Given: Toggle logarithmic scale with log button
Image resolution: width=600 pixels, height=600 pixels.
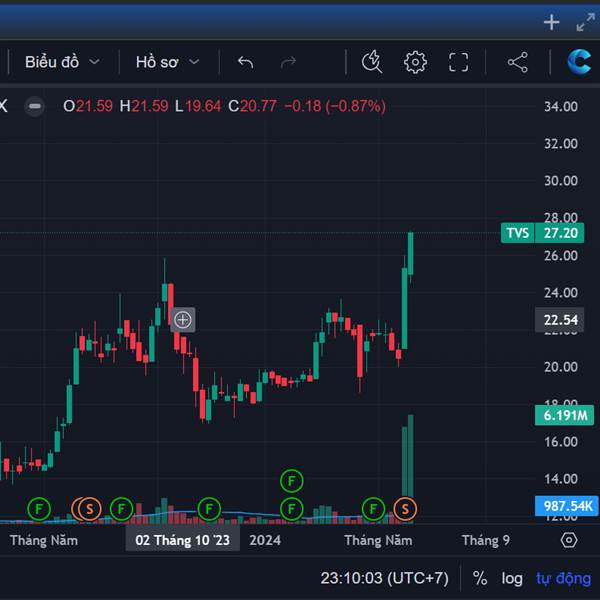Looking at the screenshot, I should coord(512,578).
